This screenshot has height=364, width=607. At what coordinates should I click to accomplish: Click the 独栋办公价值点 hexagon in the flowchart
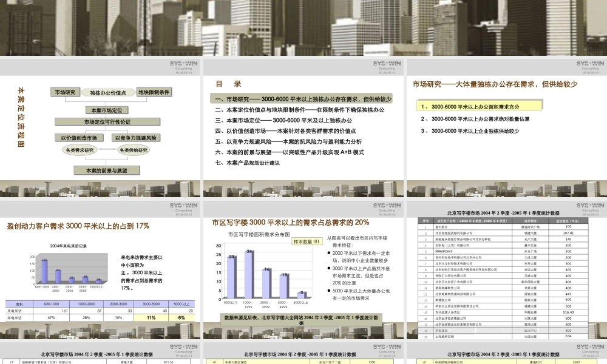[108, 93]
